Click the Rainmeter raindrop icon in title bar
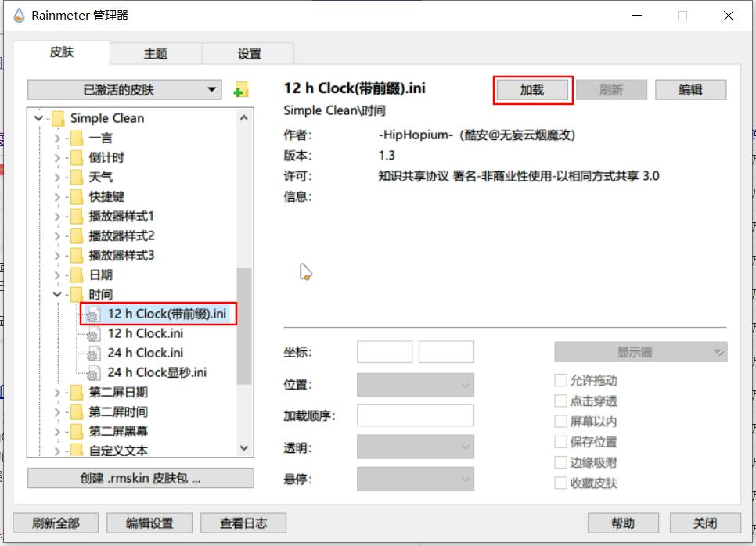The height and width of the screenshot is (546, 756). click(x=17, y=14)
